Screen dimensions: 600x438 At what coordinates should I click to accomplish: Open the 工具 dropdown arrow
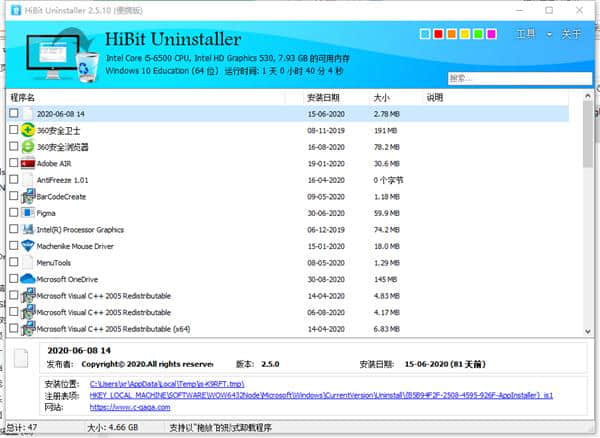(x=549, y=35)
